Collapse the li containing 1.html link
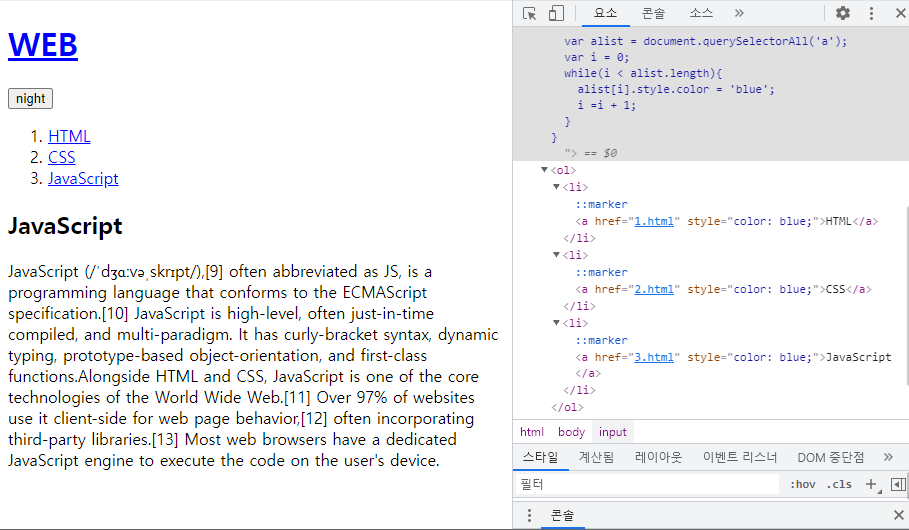Screen dimensions: 909x530 [x=556, y=187]
